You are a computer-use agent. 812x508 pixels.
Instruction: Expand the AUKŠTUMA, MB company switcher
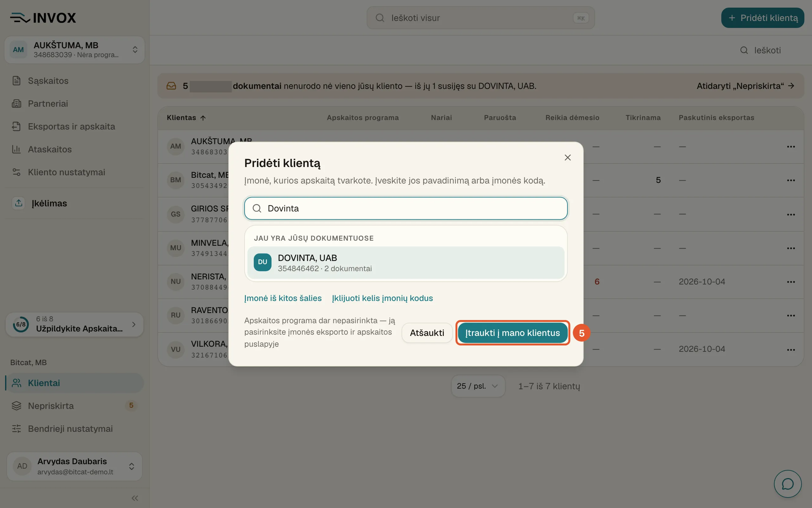[x=75, y=50]
